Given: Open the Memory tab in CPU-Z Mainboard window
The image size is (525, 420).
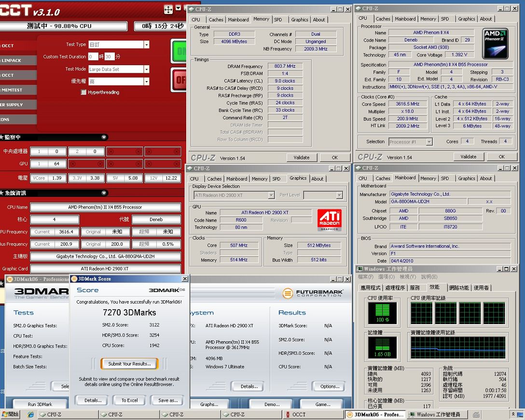Looking at the screenshot, I should [428, 179].
